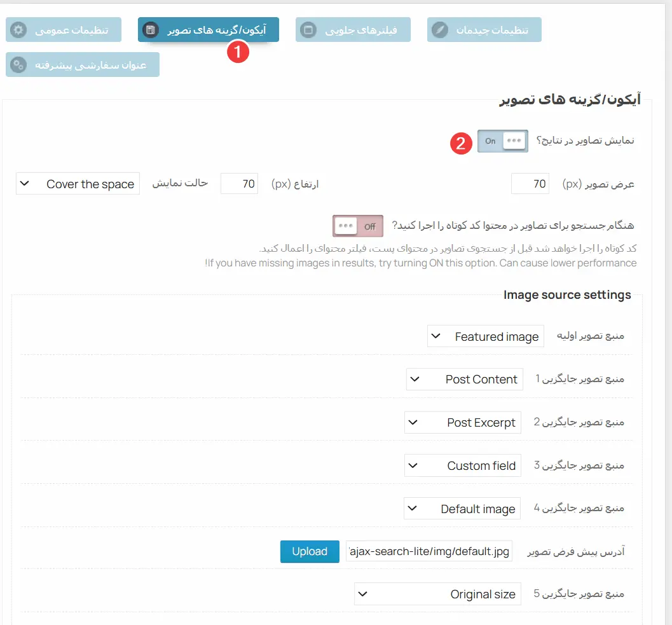The width and height of the screenshot is (672, 625).
Task: Open the فیلترهای جلویی tab
Action: [353, 30]
